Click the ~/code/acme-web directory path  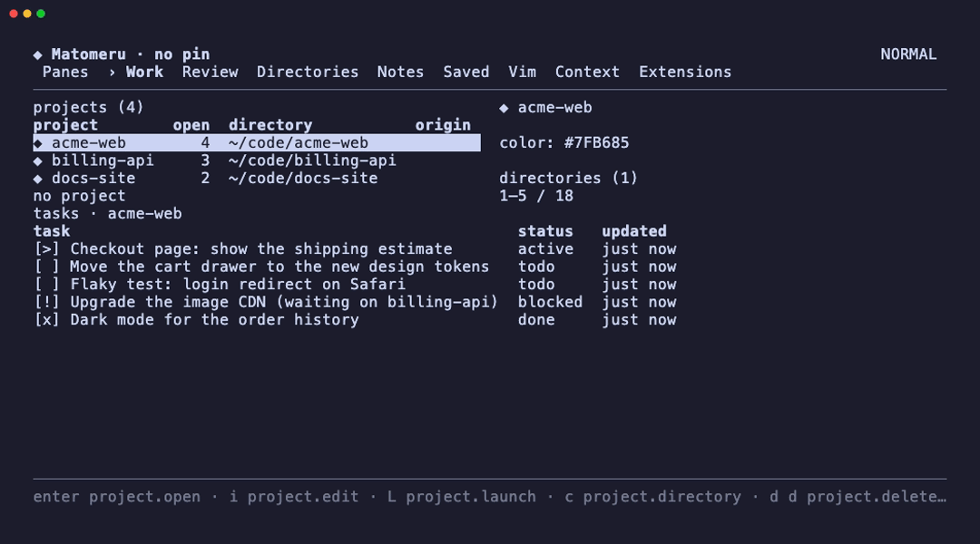[x=299, y=143]
